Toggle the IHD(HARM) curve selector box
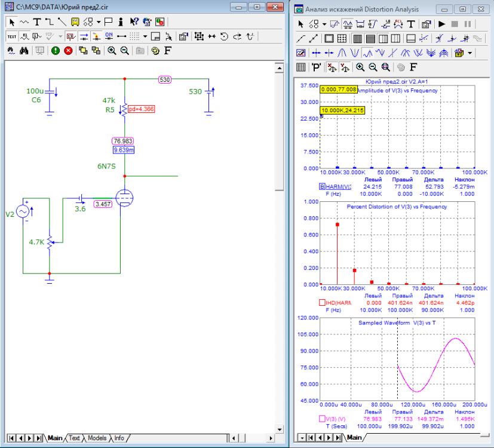This screenshot has height=448, width=494. 321,303
